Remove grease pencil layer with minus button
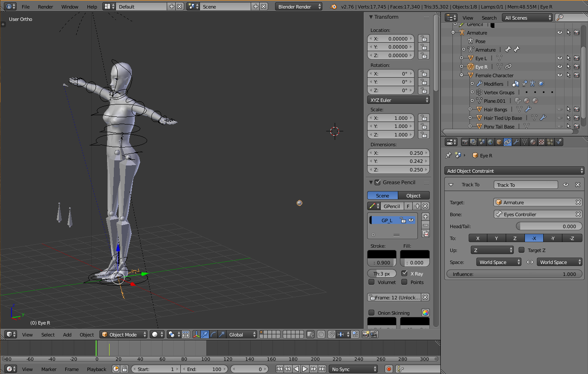 click(x=426, y=225)
